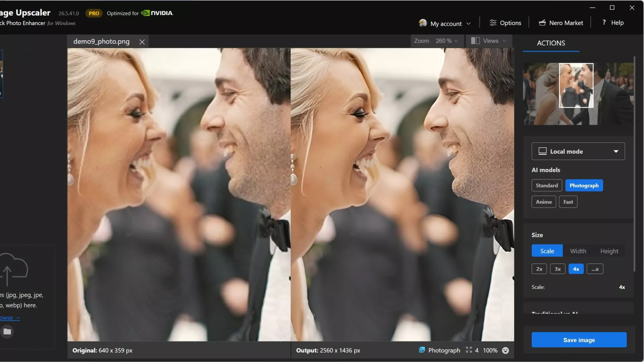Click the Options sliders icon
This screenshot has width=644, height=362.
coord(493,23)
